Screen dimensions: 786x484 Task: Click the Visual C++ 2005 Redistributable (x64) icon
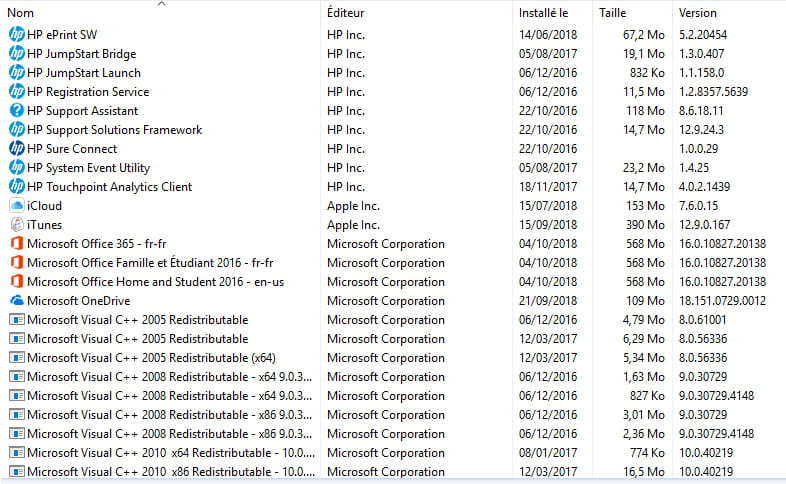[x=17, y=358]
